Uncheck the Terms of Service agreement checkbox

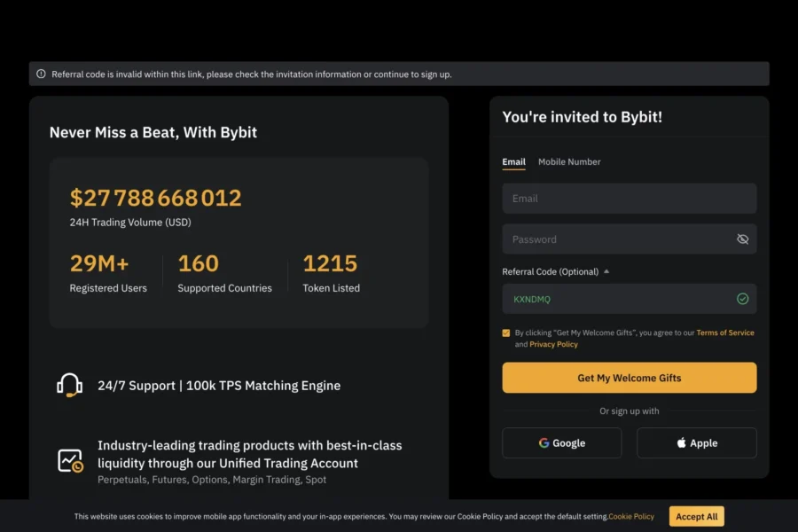click(506, 333)
